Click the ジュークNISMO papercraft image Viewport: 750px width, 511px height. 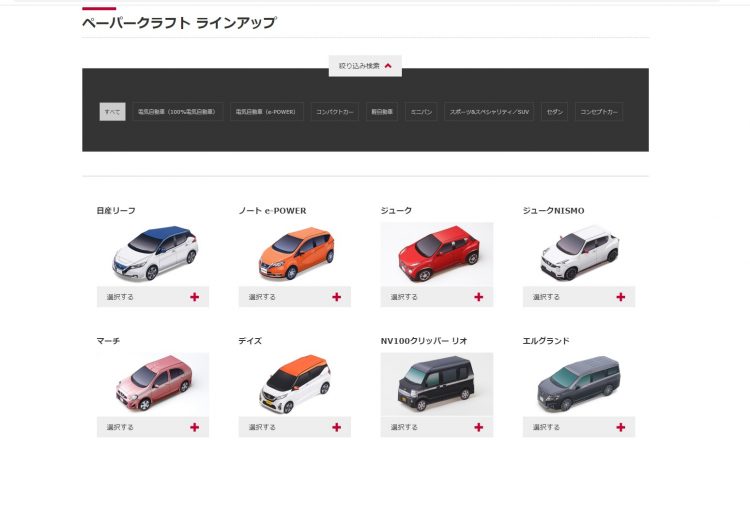coord(579,254)
